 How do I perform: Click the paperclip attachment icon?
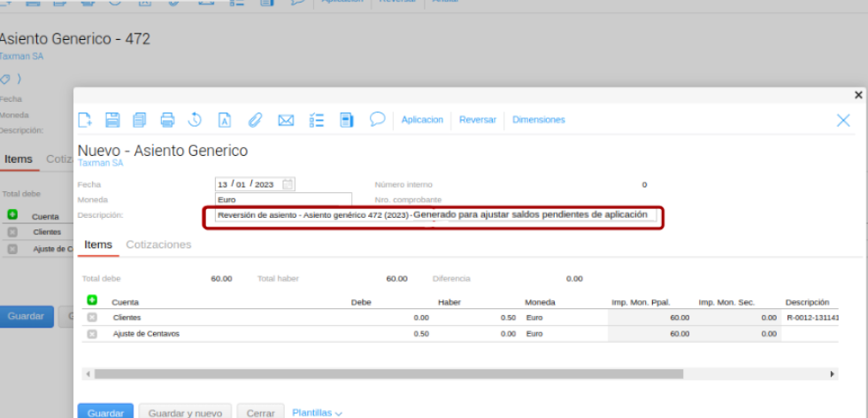click(x=254, y=120)
